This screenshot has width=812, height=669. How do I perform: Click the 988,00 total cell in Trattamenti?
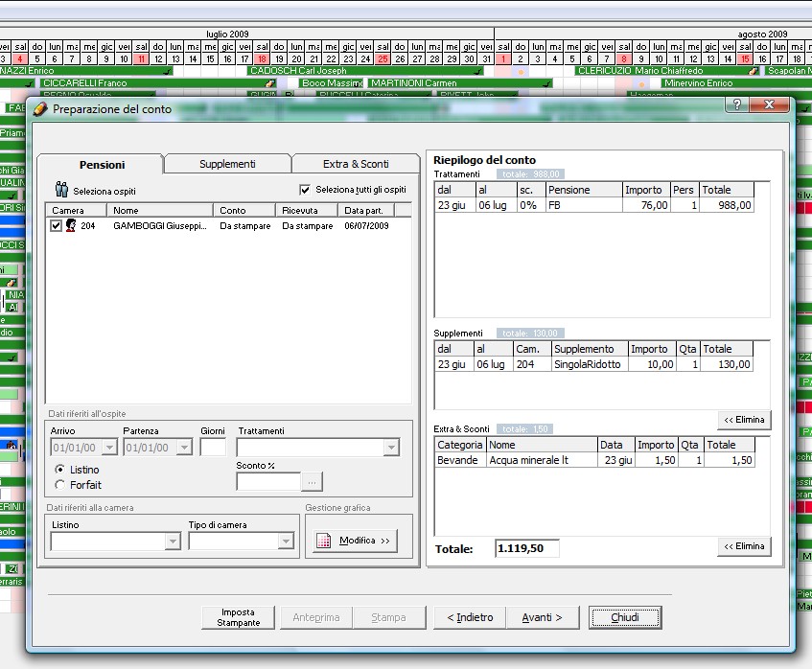click(x=726, y=205)
